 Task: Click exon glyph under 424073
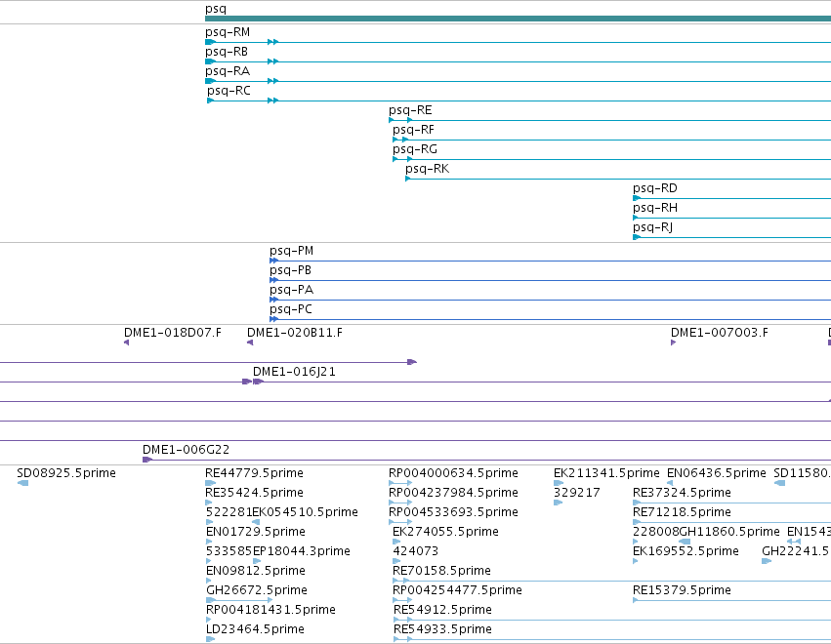click(395, 561)
